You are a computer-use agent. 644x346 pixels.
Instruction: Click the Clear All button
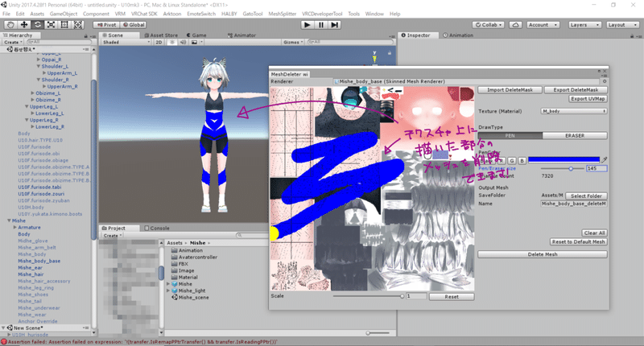pos(594,233)
